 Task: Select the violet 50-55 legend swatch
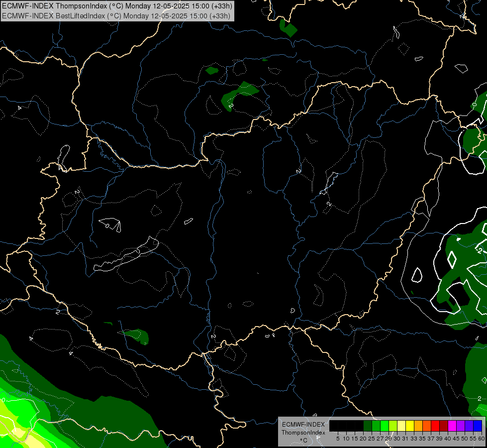click(x=469, y=426)
